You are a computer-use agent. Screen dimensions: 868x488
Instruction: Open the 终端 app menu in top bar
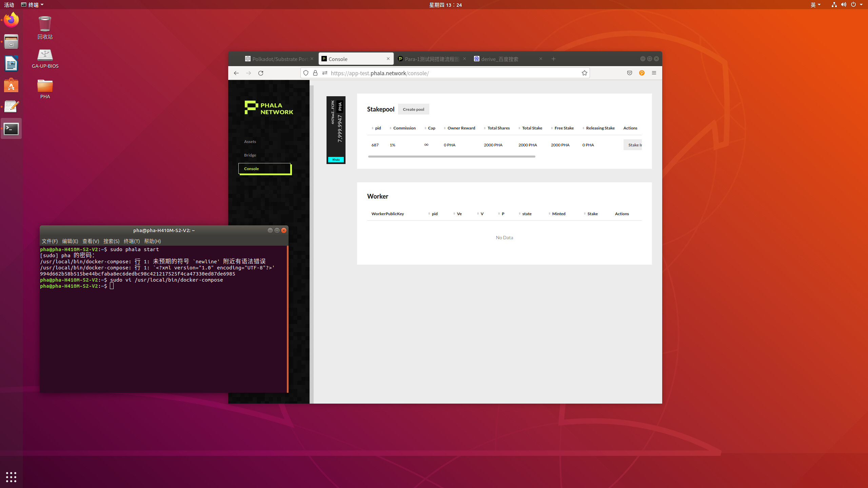(33, 5)
